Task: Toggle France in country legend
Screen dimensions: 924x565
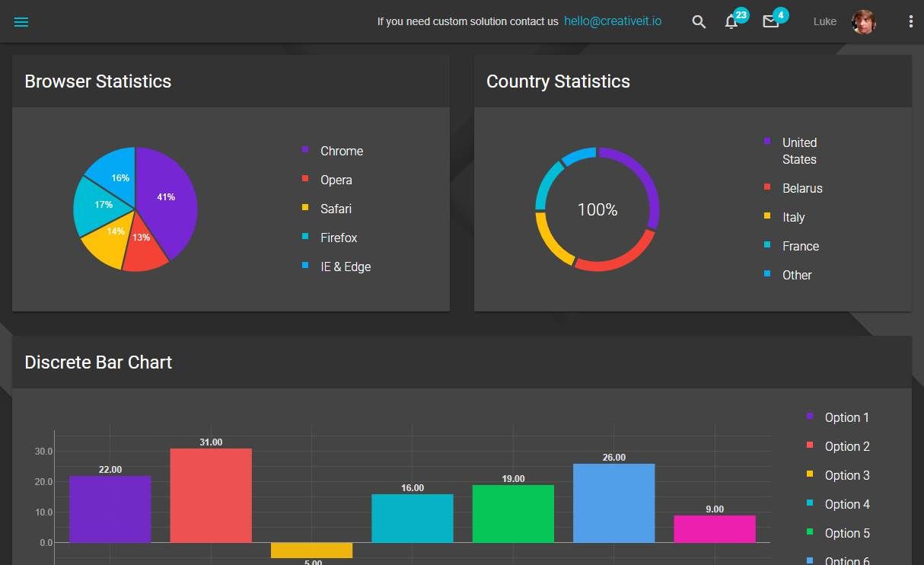Action: [792, 246]
